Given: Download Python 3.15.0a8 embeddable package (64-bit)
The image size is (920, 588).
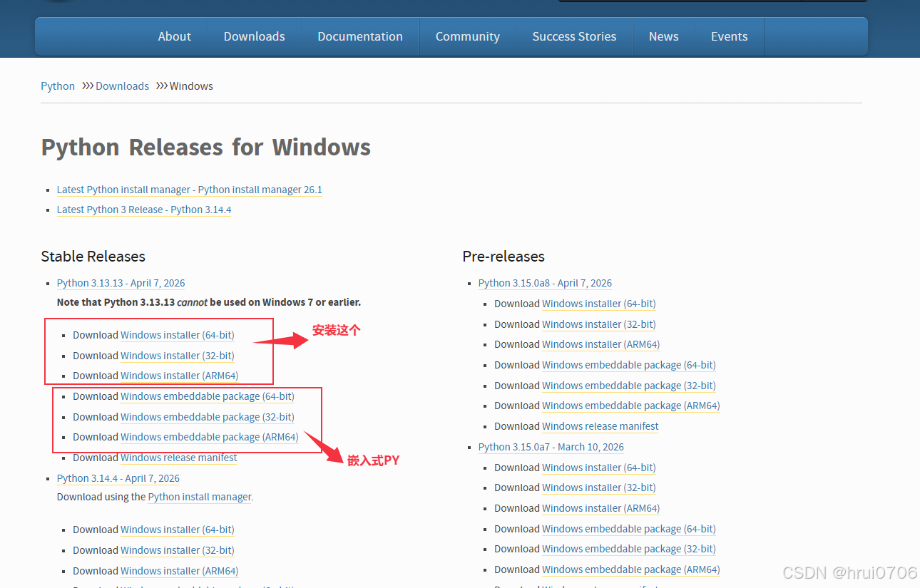Looking at the screenshot, I should (629, 365).
